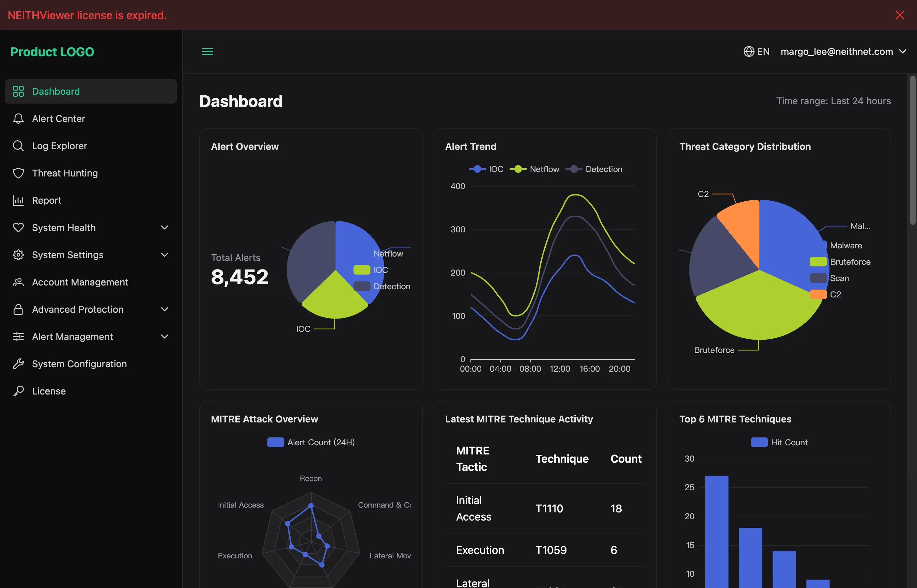Toggle Netflow series in Alert Trend legend

click(534, 169)
